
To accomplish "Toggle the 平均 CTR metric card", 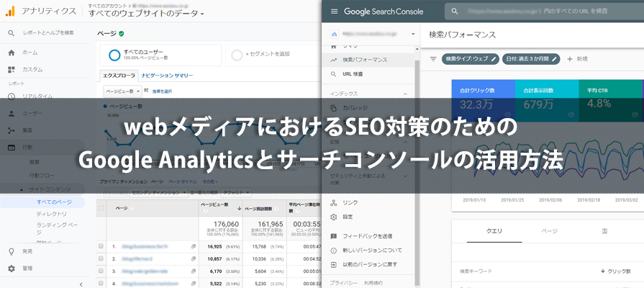I will [611, 101].
